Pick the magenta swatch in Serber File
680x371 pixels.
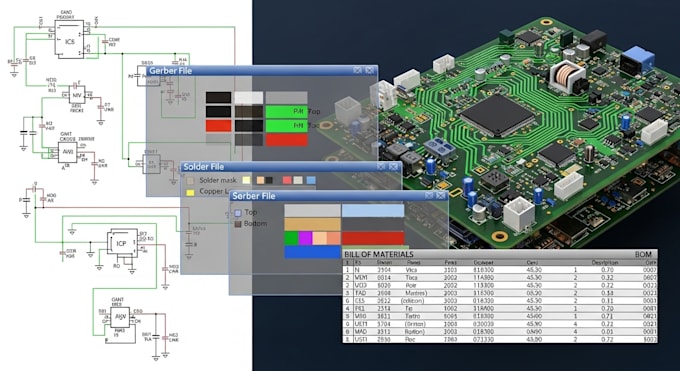(305, 238)
